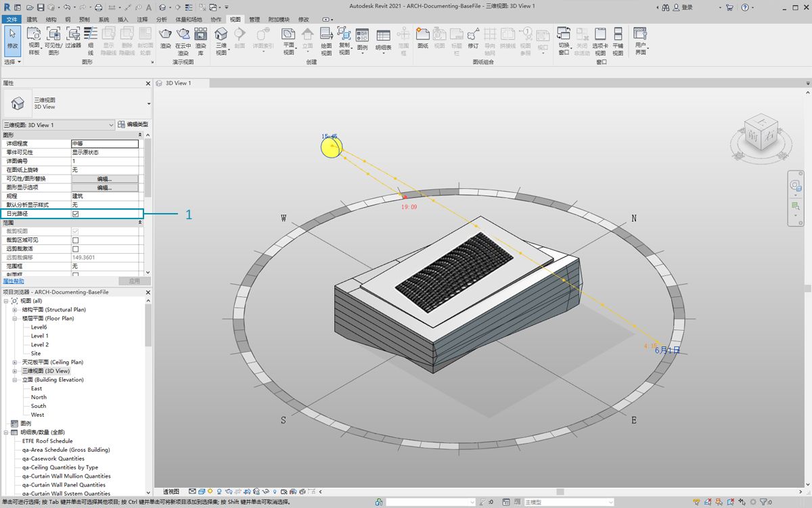Uncheck the 日光路径 (Sun Path) checkbox
This screenshot has width=812, height=508.
click(75, 214)
